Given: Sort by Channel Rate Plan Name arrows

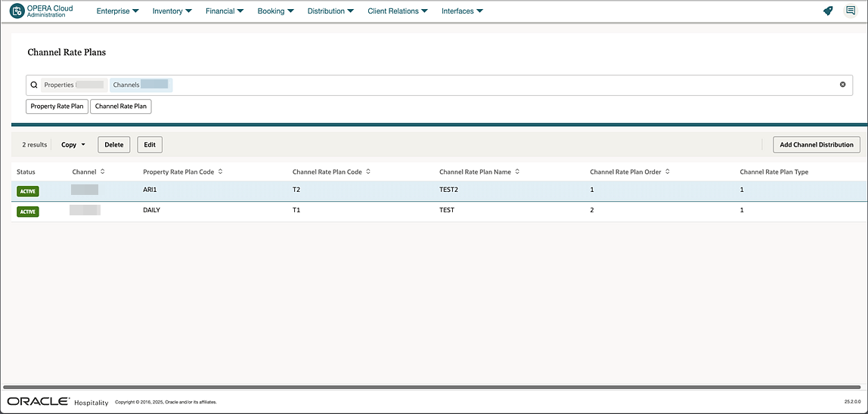Looking at the screenshot, I should 517,171.
